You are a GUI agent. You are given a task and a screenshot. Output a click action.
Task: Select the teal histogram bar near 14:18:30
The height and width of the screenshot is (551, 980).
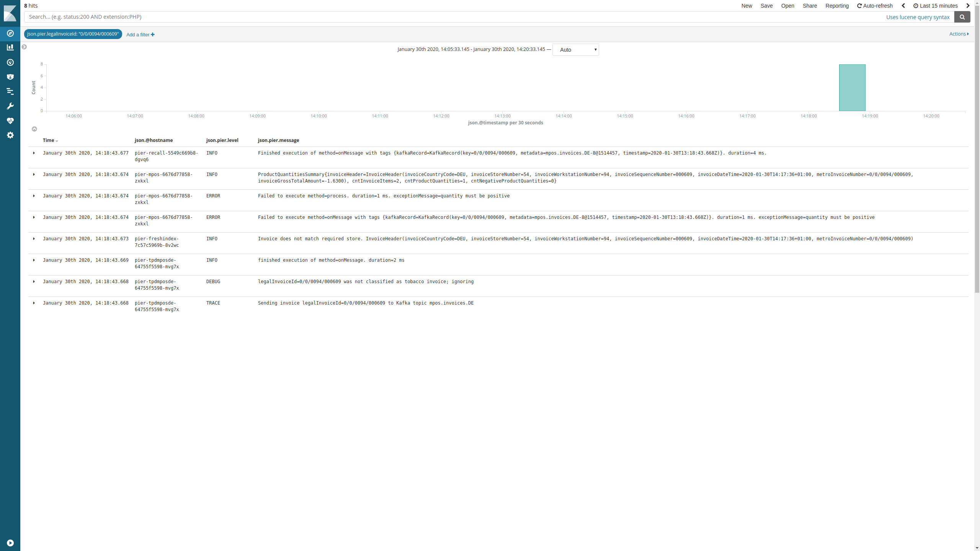point(852,88)
